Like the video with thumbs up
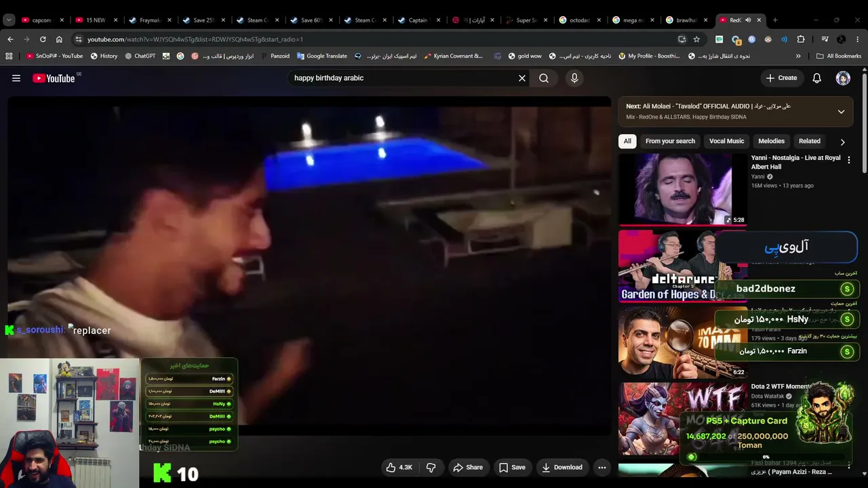868x488 pixels. point(399,467)
